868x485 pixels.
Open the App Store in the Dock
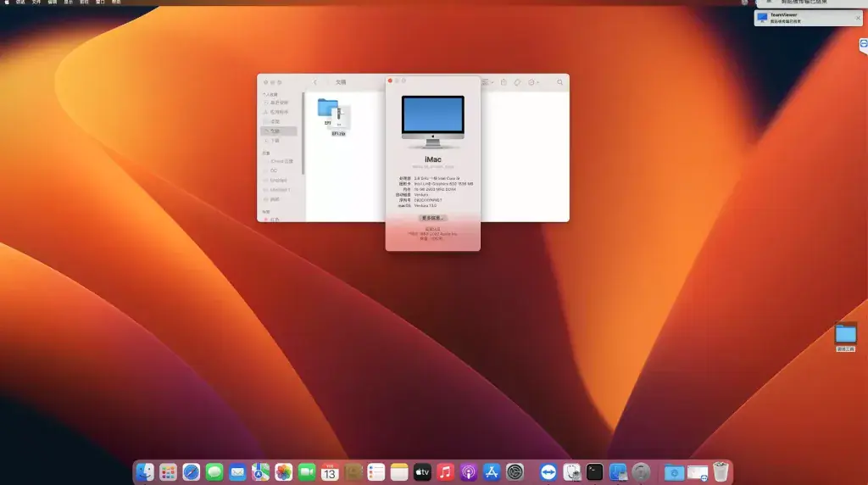click(x=492, y=472)
